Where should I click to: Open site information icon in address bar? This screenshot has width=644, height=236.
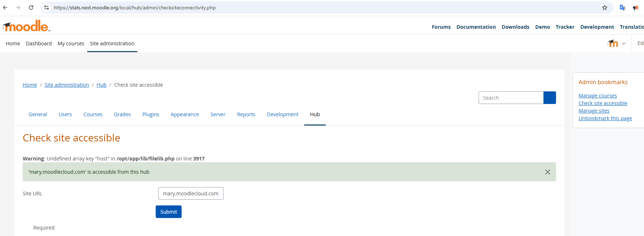[46, 8]
